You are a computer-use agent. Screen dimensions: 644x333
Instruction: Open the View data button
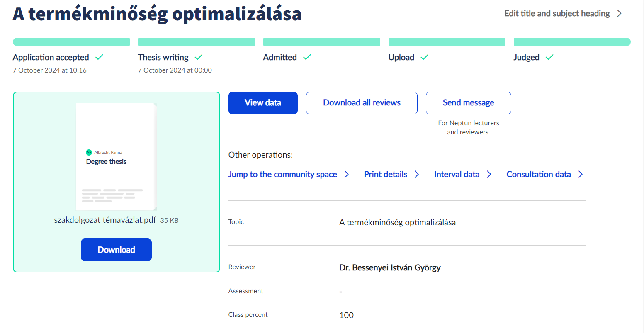tap(263, 103)
